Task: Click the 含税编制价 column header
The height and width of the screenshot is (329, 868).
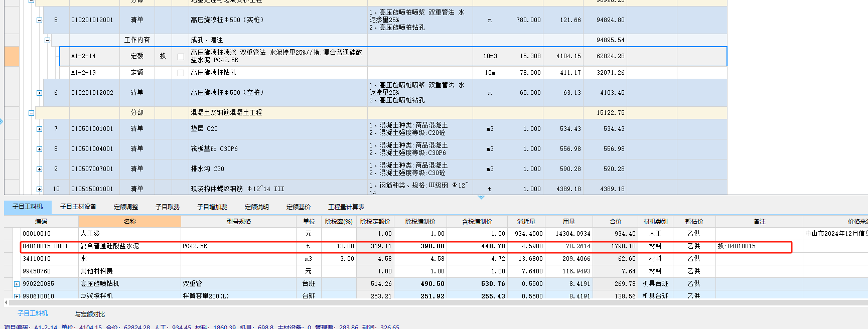Action: tap(477, 221)
